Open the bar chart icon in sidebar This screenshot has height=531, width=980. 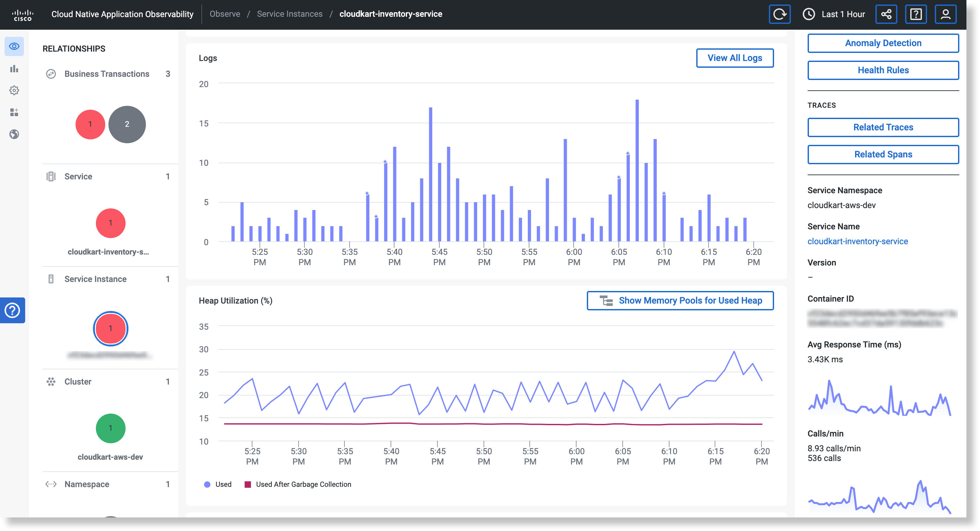[14, 69]
